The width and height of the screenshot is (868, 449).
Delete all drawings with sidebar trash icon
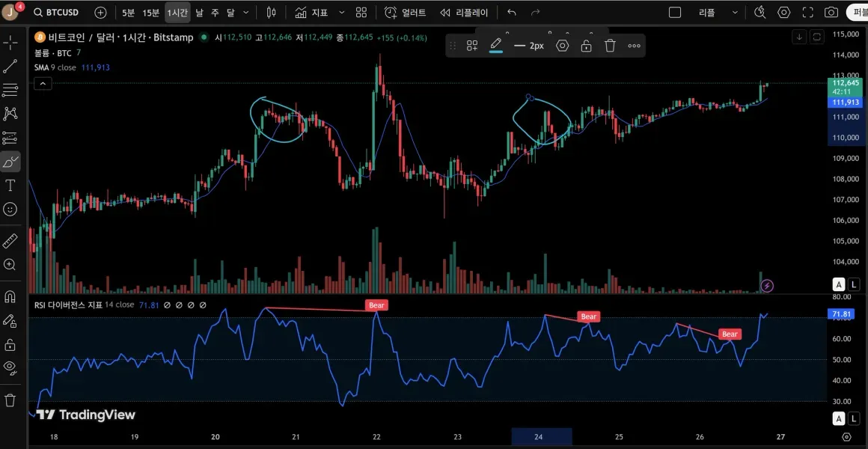[10, 400]
